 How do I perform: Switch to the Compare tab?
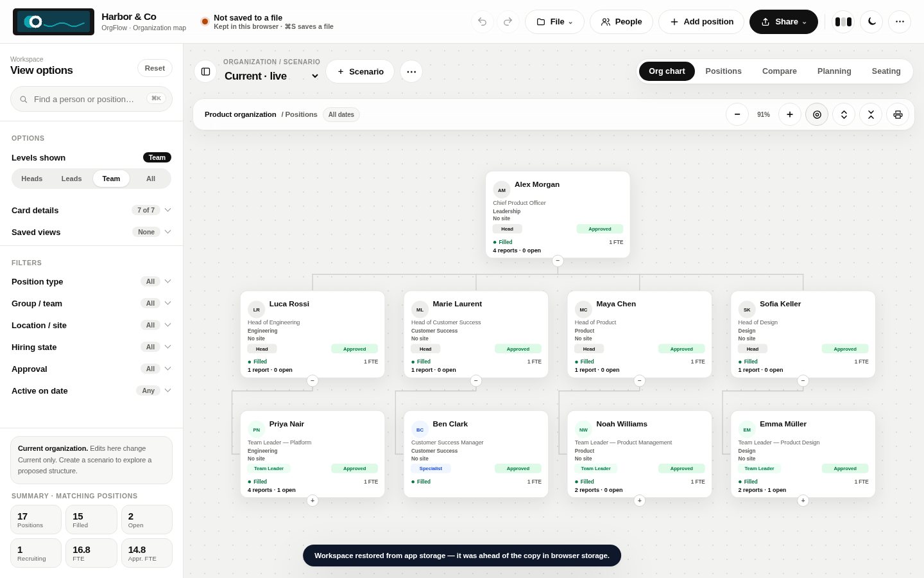pos(780,71)
